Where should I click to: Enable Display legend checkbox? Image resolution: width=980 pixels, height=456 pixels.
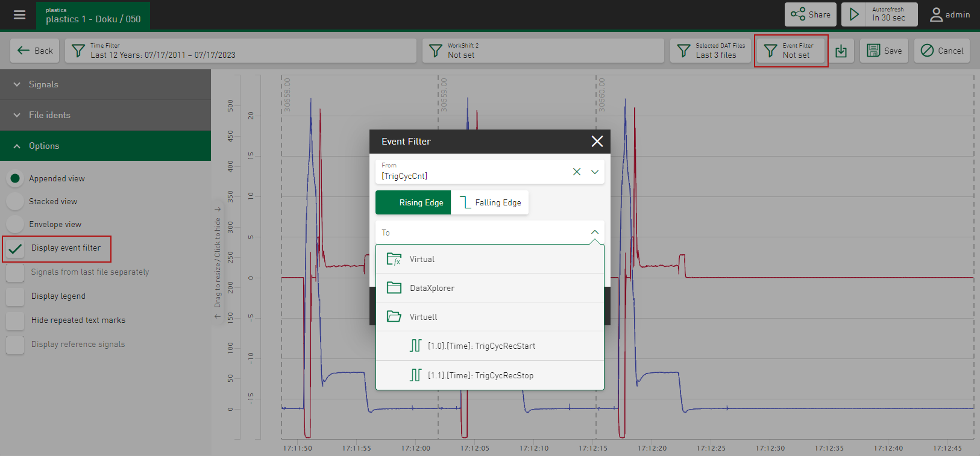tap(16, 296)
